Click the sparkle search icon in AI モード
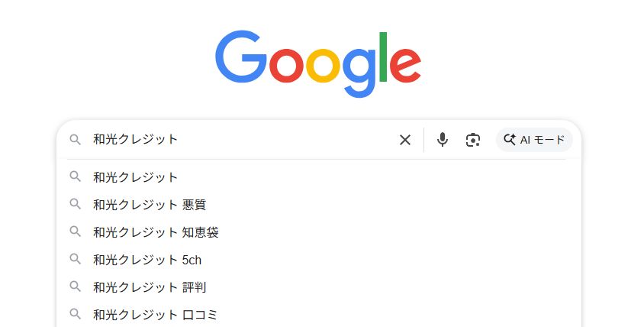The height and width of the screenshot is (327, 644). coord(510,140)
